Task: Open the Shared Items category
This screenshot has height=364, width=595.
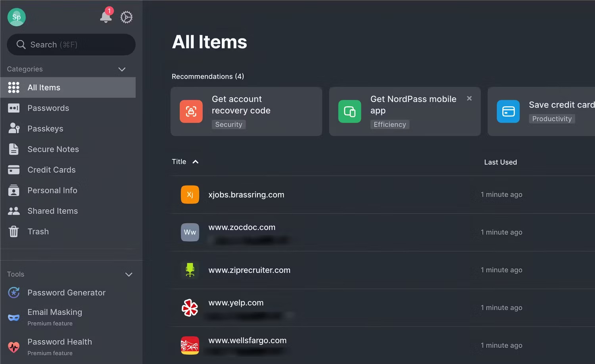Action: (x=68, y=211)
